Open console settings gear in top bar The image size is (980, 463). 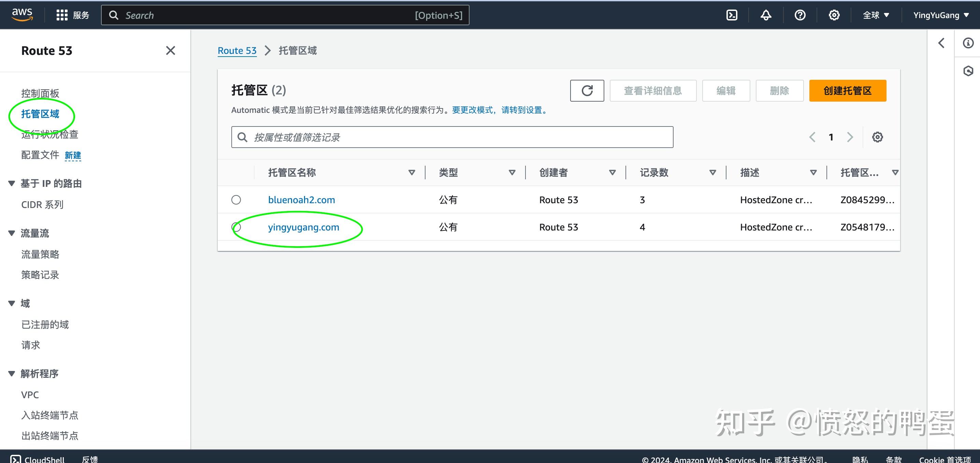coord(834,15)
